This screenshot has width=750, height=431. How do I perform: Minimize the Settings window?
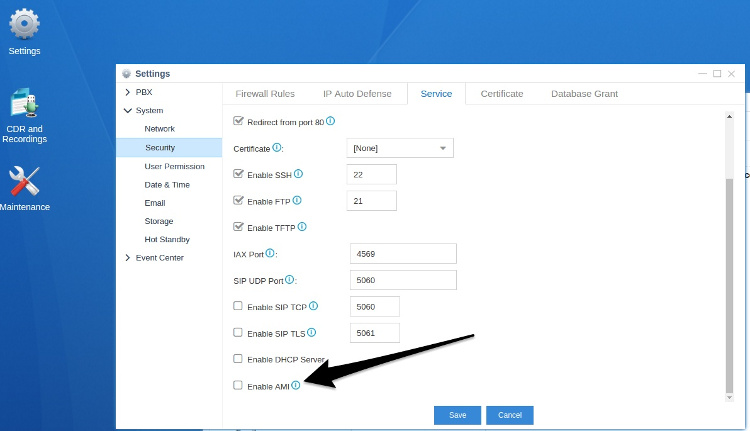(702, 74)
